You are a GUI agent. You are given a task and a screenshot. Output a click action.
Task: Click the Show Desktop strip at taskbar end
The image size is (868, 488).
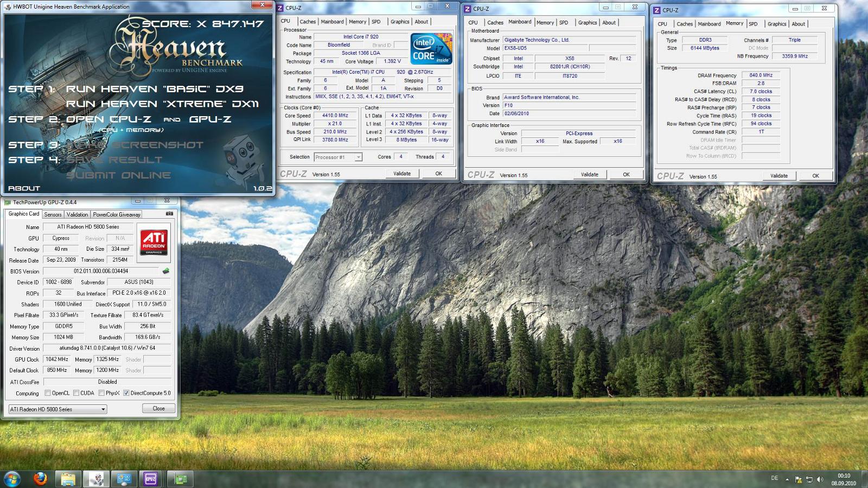pos(864,479)
